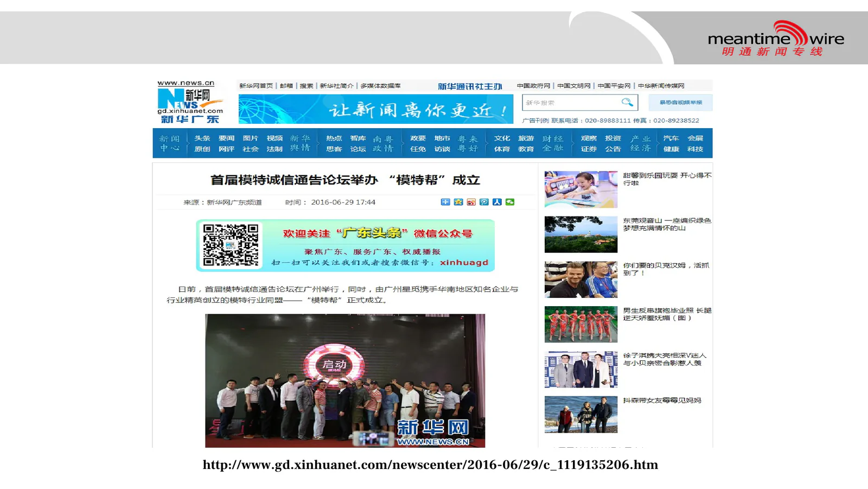Share article via the Weibo icon
Screen dimensions: 868x489
coord(471,202)
